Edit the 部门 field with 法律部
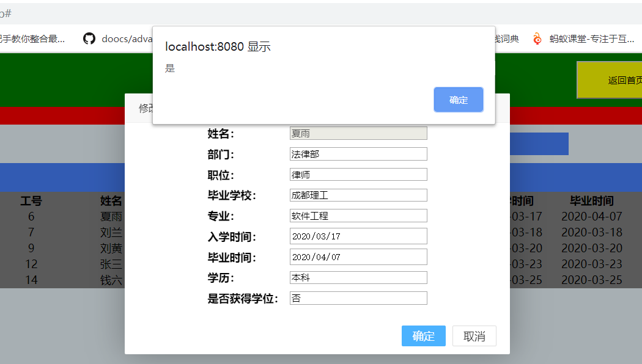Image resolution: width=642 pixels, height=364 pixels. tap(358, 154)
